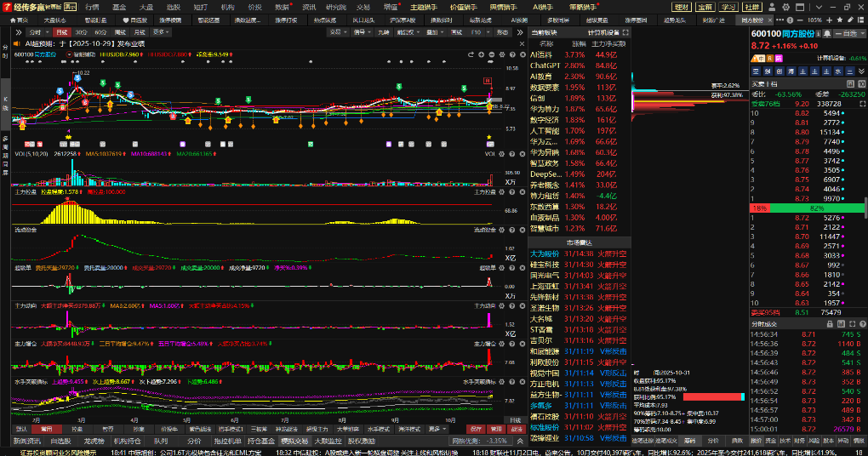This screenshot has height=456, width=868.
Task: Toggle 自选 watchlist for 同方股份
Action: pos(847,33)
